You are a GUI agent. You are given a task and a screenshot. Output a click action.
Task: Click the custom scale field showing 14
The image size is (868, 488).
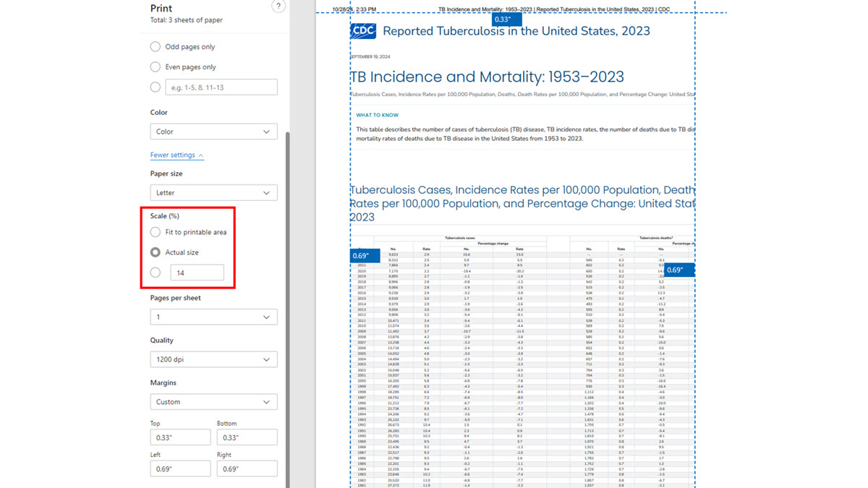click(197, 273)
